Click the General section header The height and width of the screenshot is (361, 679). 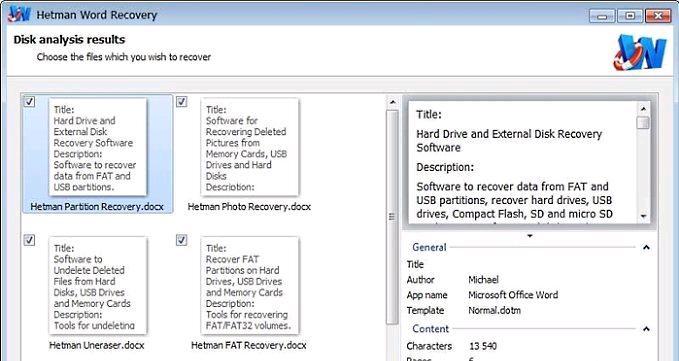pyautogui.click(x=429, y=247)
